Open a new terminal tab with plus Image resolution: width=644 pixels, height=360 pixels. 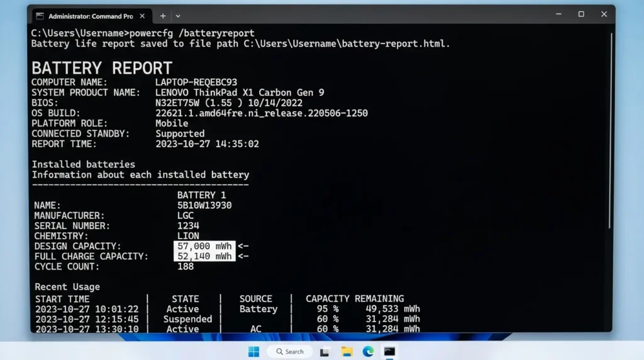pos(163,16)
